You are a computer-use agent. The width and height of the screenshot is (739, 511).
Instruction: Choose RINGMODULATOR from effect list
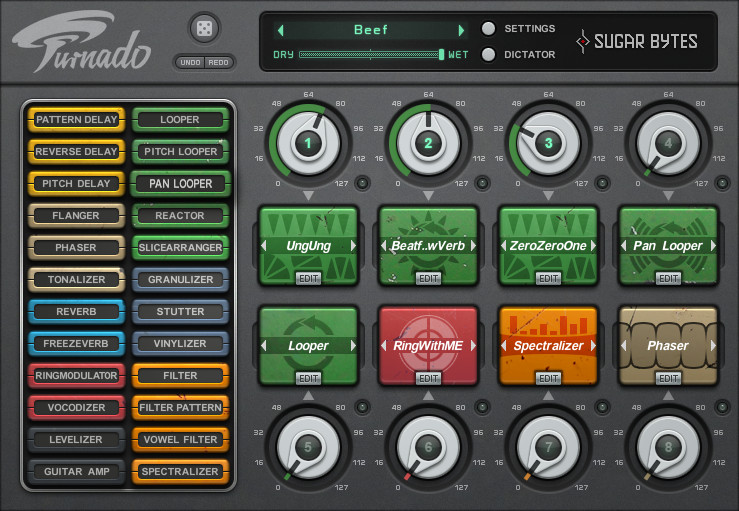76,376
